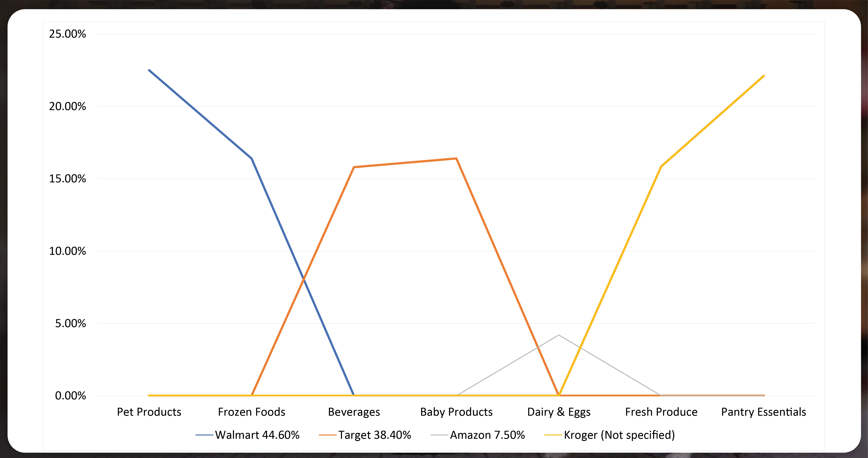Screen dimensions: 868x458
Task: Click the 25.00% y-axis label
Action: tap(67, 34)
